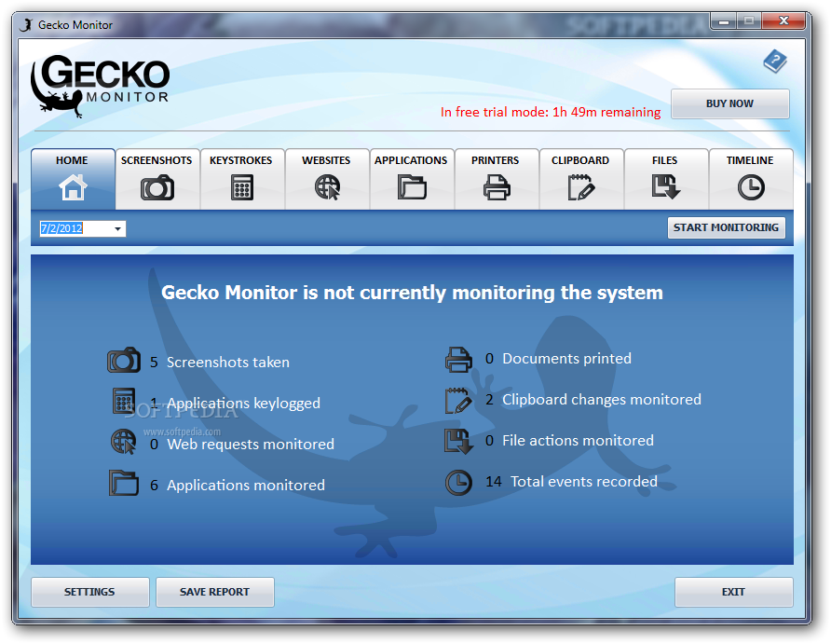Click the folder icon on Applications tab
The image size is (831, 644).
click(x=412, y=187)
